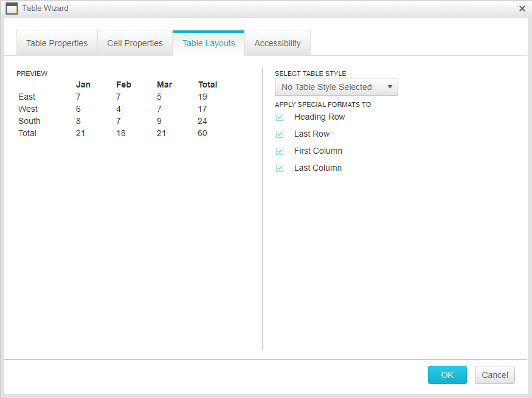Viewport: 532px width, 398px height.
Task: Toggle the Heading Row checkbox
Action: coord(280,117)
